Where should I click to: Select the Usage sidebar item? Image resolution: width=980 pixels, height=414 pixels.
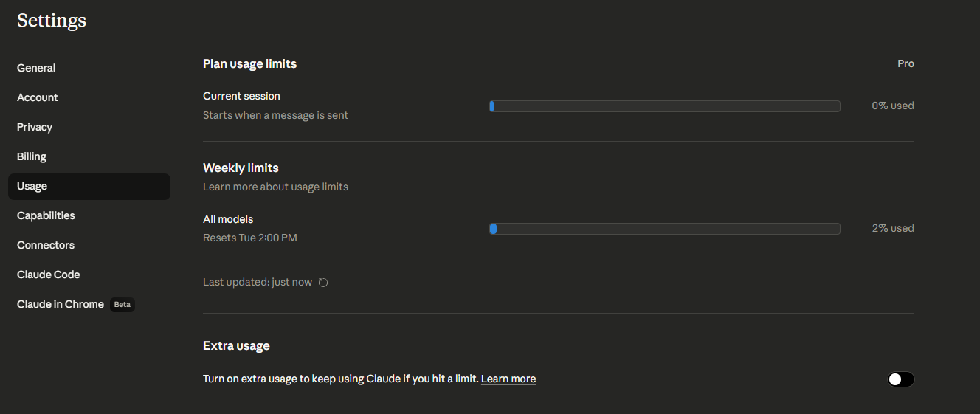pyautogui.click(x=89, y=187)
